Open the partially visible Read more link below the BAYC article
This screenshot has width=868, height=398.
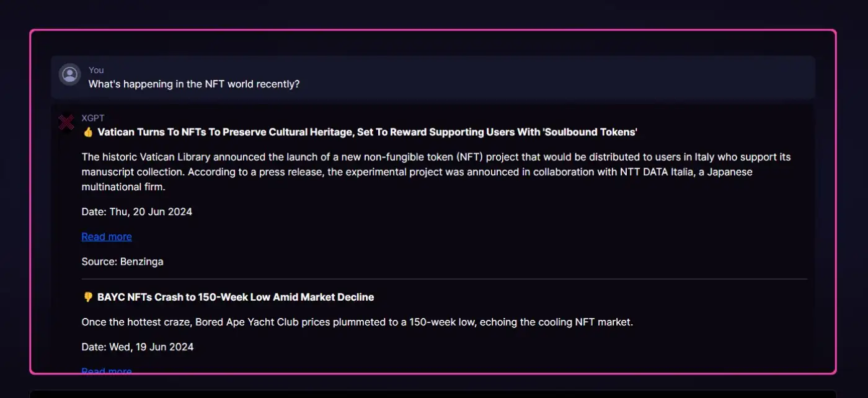107,371
